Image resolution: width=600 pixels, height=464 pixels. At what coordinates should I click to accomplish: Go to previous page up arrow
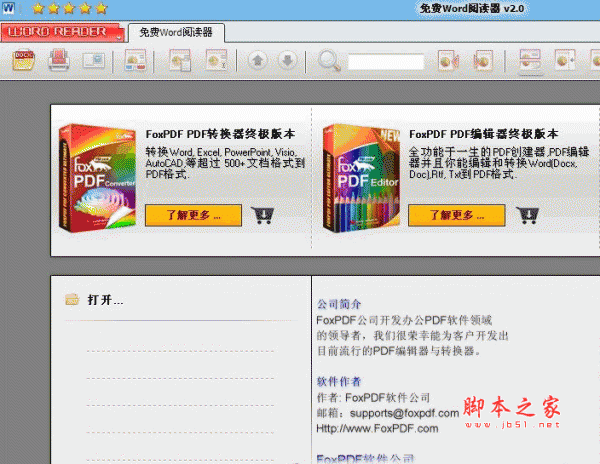(x=258, y=60)
